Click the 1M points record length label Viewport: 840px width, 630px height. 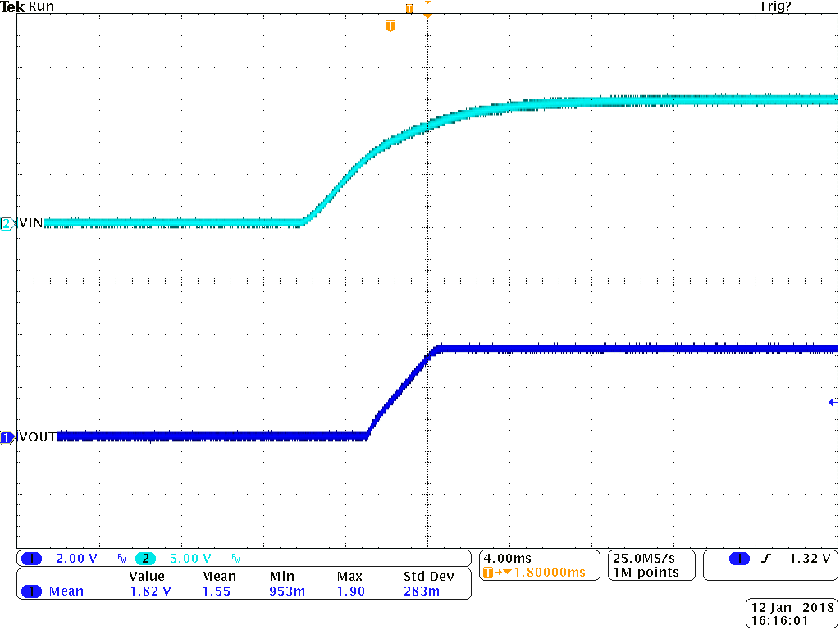646,570
